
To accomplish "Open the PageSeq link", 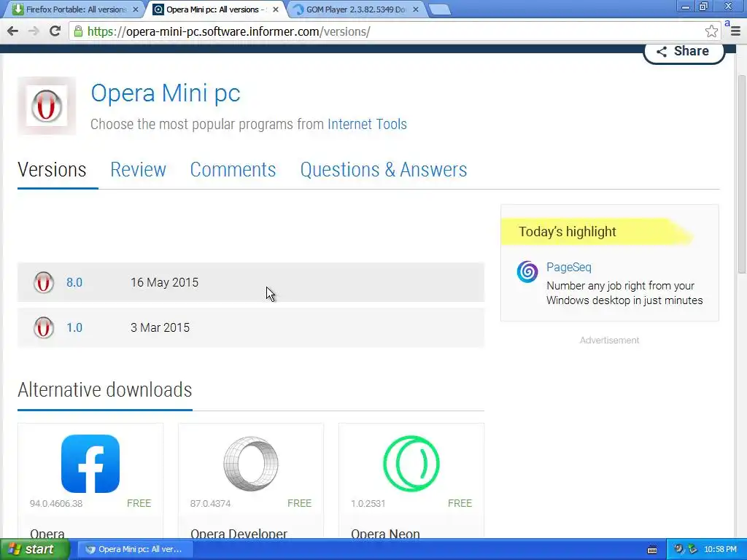I will pos(569,267).
